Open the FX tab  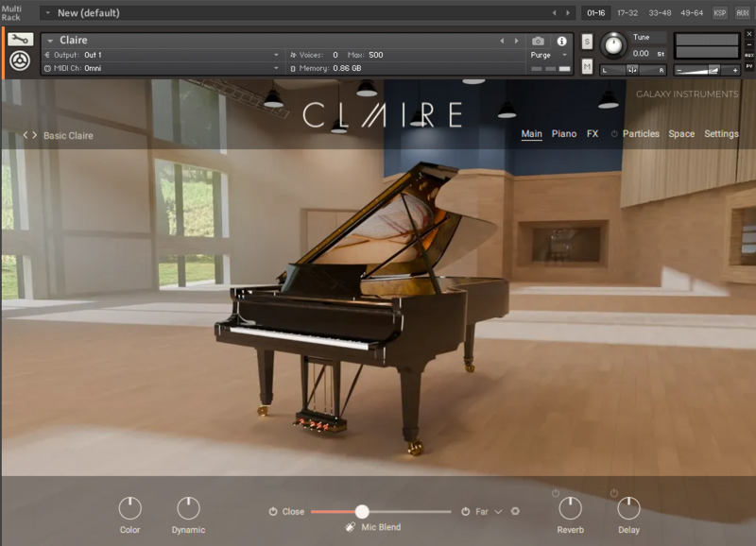pos(593,134)
